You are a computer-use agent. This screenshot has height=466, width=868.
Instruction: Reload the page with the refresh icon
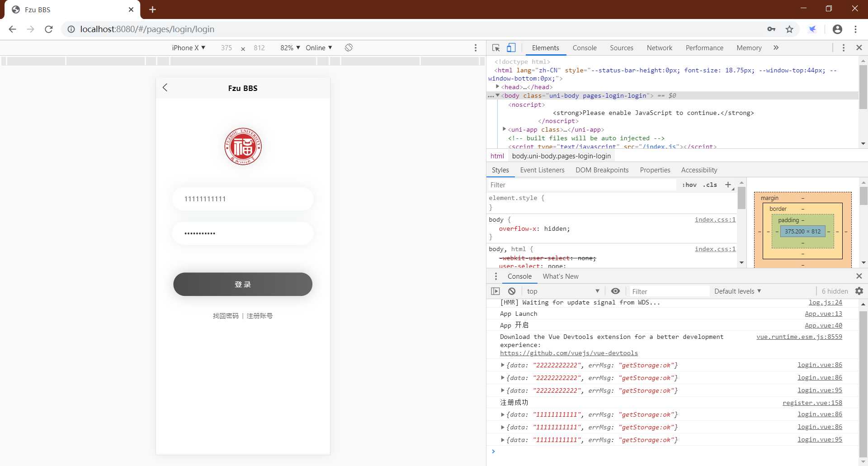pos(49,29)
